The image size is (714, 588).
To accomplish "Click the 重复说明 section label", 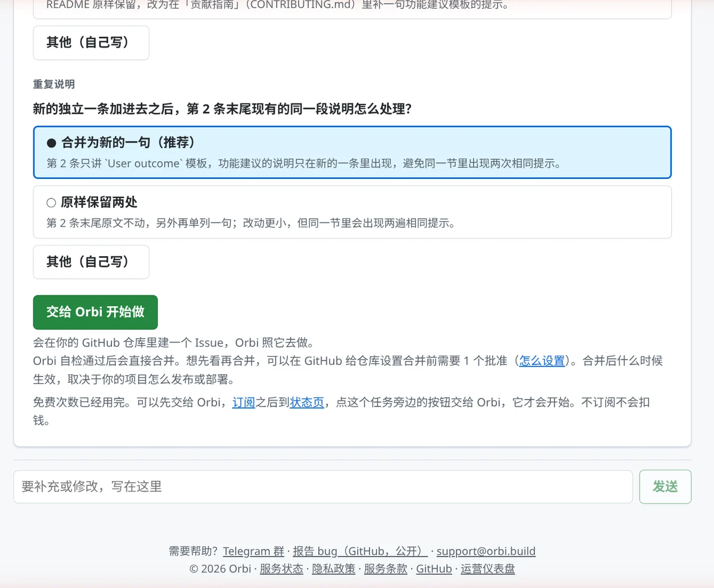I will pos(54,84).
